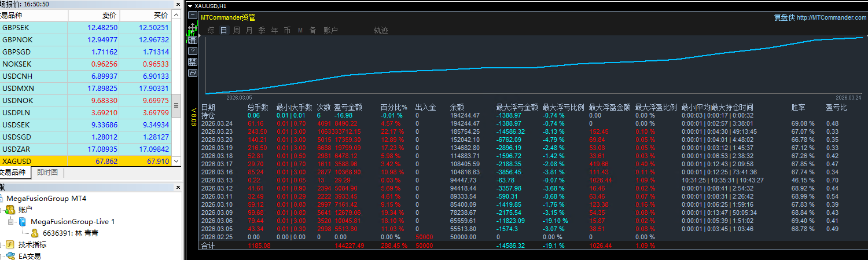Click the 144227.49 total profit value

coord(350,246)
